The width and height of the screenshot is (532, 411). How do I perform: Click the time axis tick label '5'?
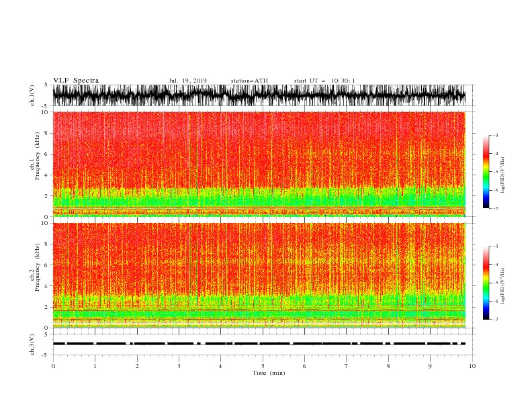click(x=263, y=366)
